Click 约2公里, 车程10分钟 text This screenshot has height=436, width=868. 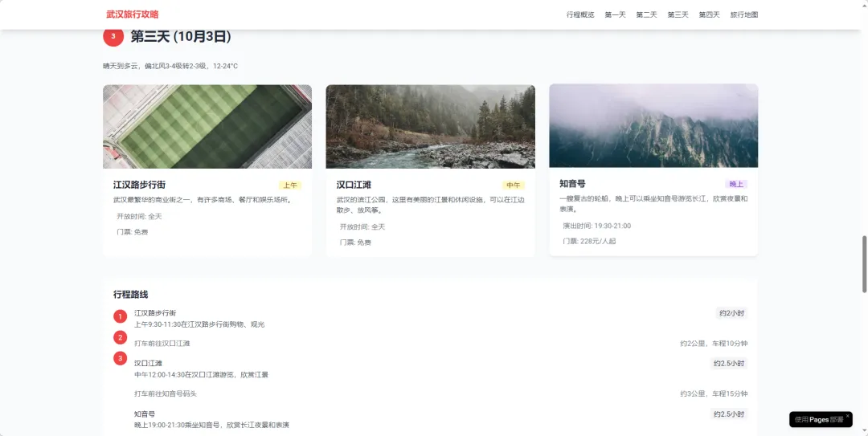pyautogui.click(x=714, y=344)
